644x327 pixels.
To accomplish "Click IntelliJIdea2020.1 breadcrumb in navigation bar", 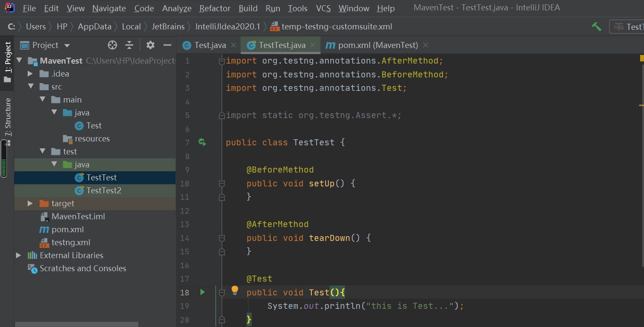I will [227, 27].
